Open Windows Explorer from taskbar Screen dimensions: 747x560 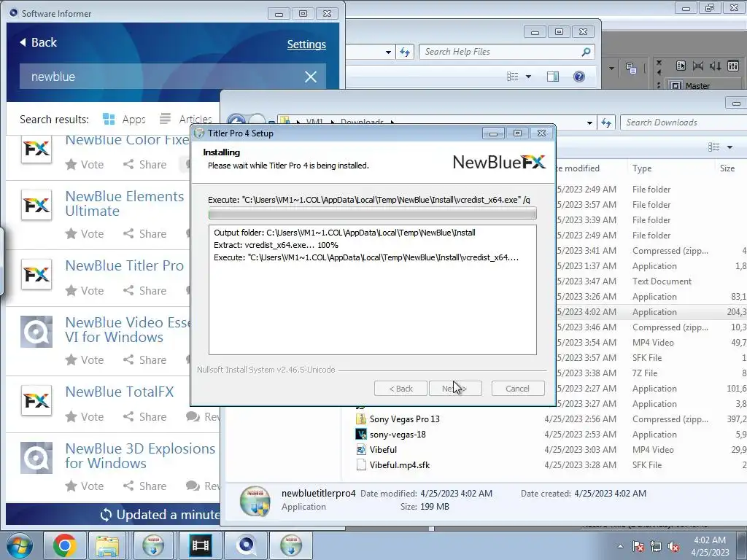tap(107, 545)
